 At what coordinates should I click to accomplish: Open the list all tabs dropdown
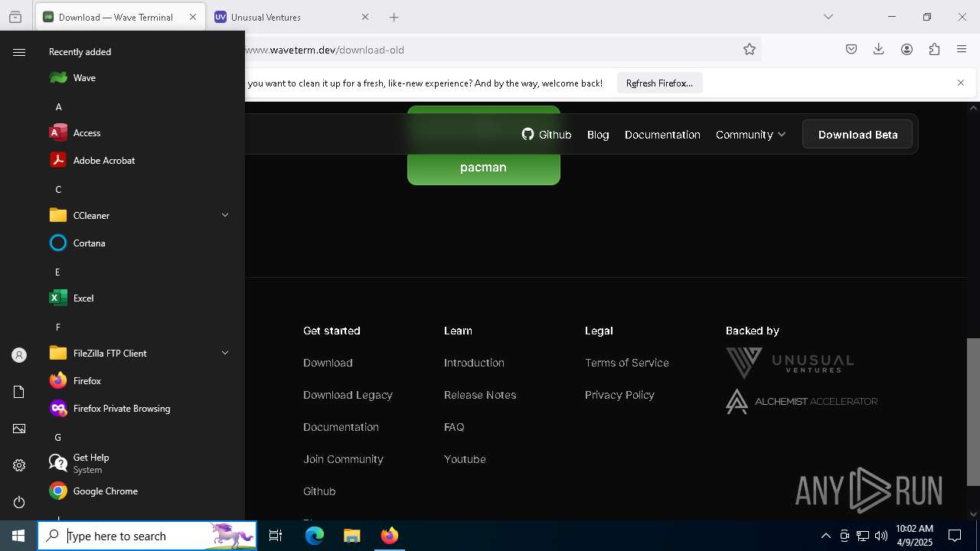(x=828, y=17)
